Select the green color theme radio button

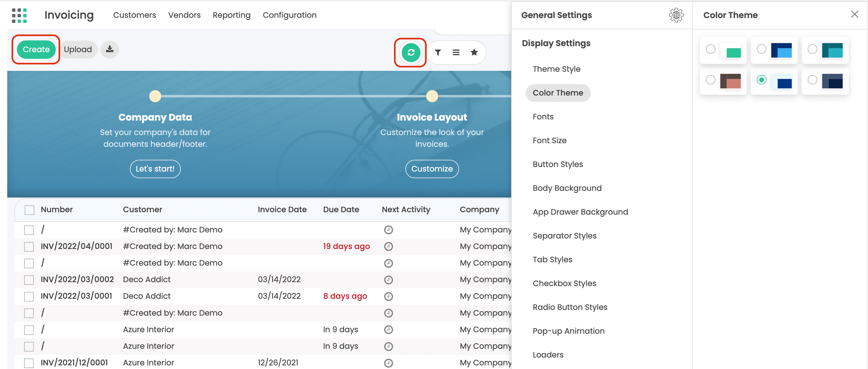[x=710, y=49]
